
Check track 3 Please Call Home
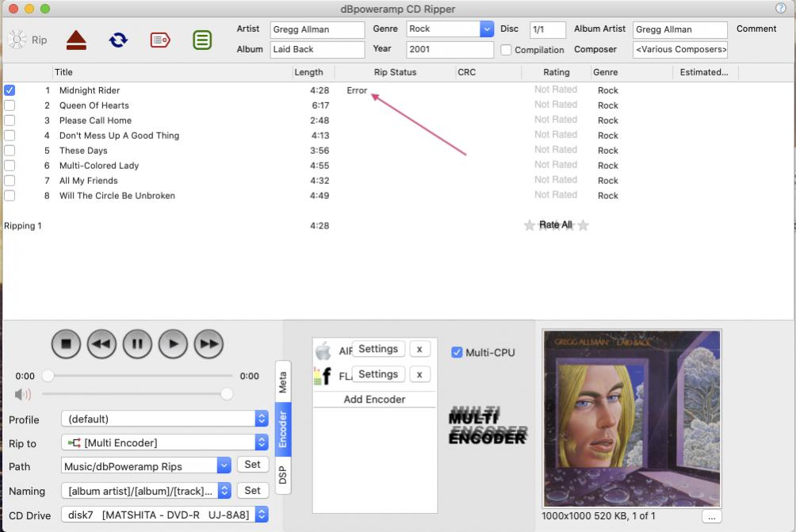(x=10, y=121)
